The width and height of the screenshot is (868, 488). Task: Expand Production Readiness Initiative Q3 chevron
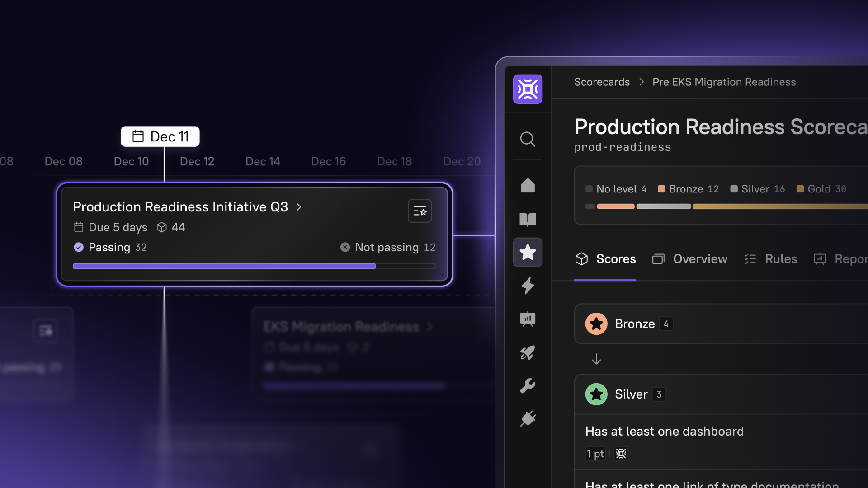(299, 207)
